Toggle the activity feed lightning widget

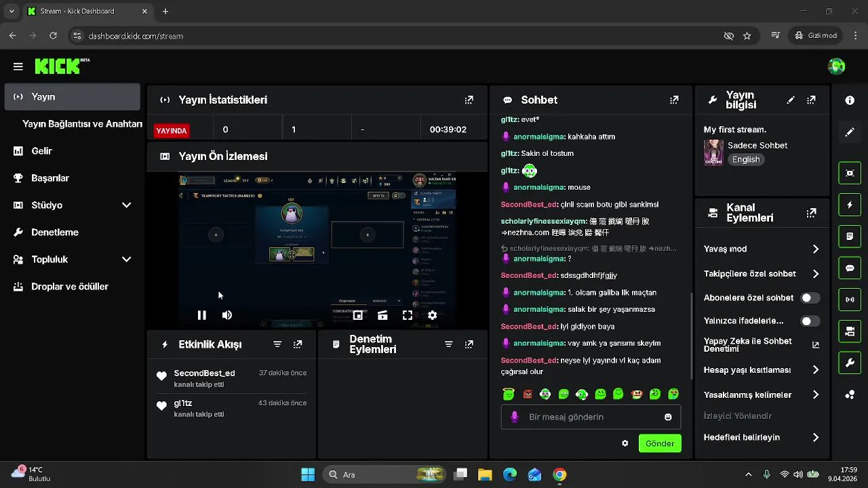coord(850,204)
